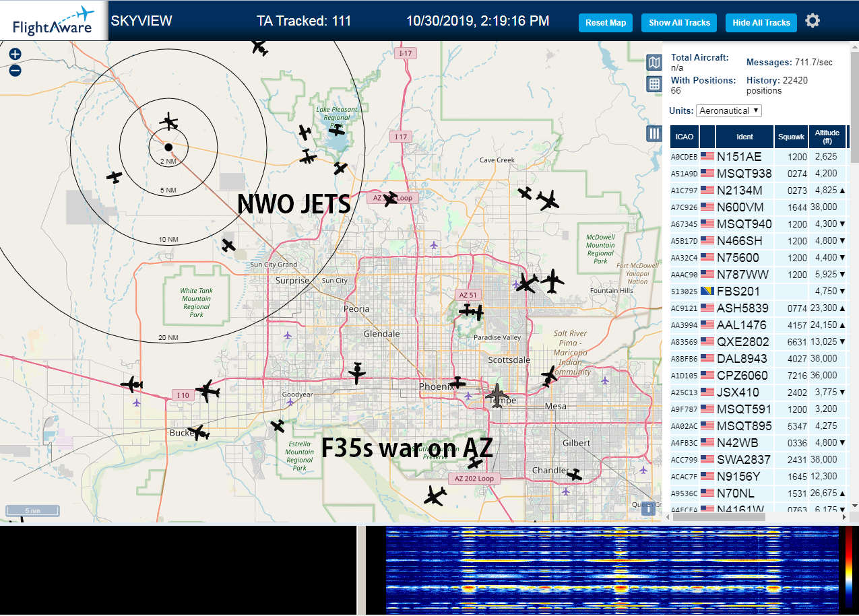Click the Hide All Tracks button

761,22
